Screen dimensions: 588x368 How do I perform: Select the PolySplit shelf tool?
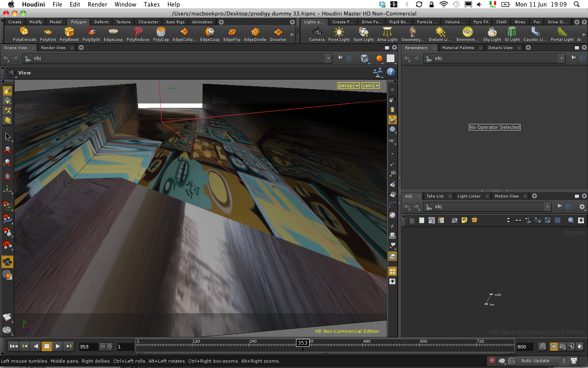(x=91, y=34)
